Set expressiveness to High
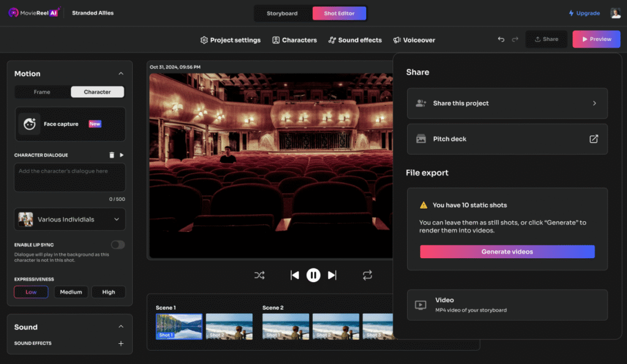 (x=108, y=292)
